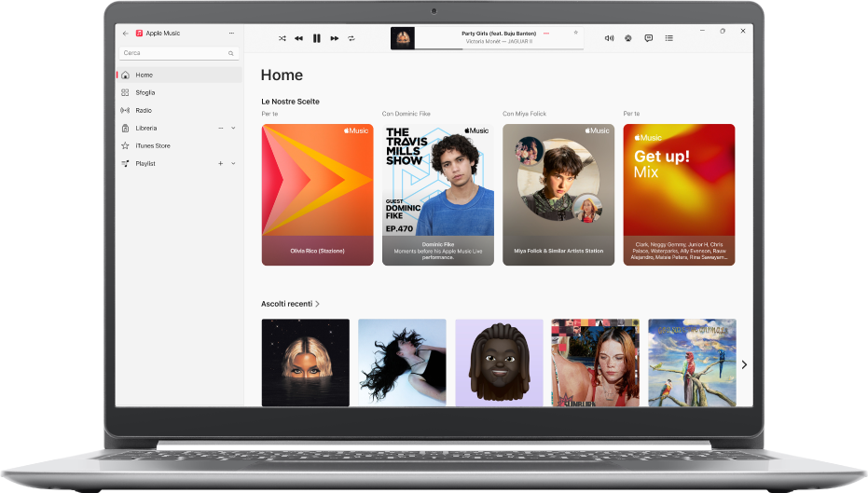Open the volume control
Image resolution: width=868 pixels, height=493 pixels.
pyautogui.click(x=610, y=38)
